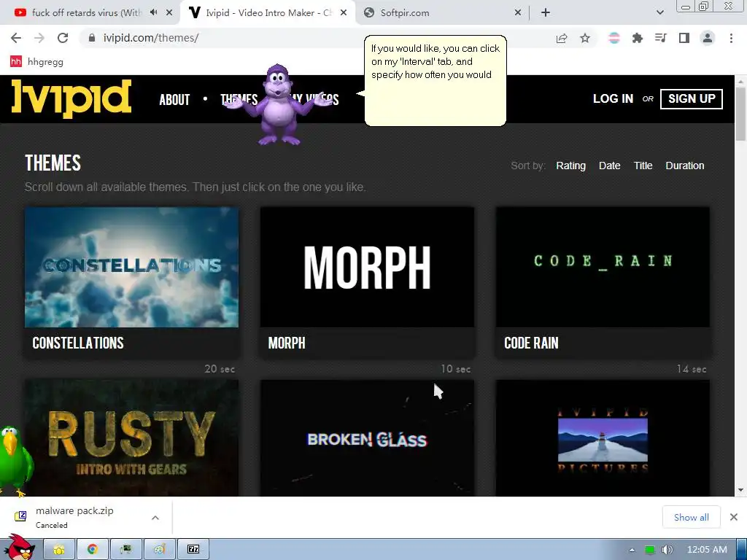Open the paint palette taskbar icon
747x560 pixels.
pos(160,550)
